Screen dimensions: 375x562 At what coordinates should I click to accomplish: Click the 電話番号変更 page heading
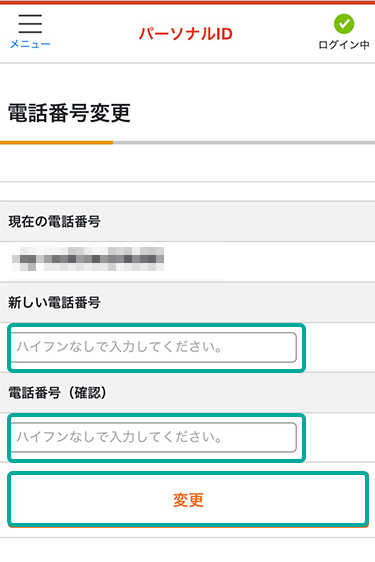coord(69,113)
